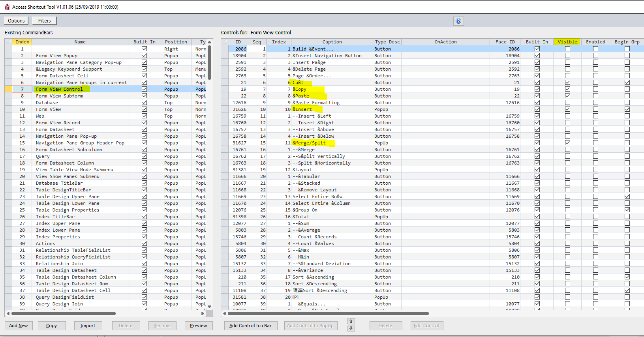The image size is (644, 337).
Task: Move control up with arrow icon
Action: click(x=351, y=321)
